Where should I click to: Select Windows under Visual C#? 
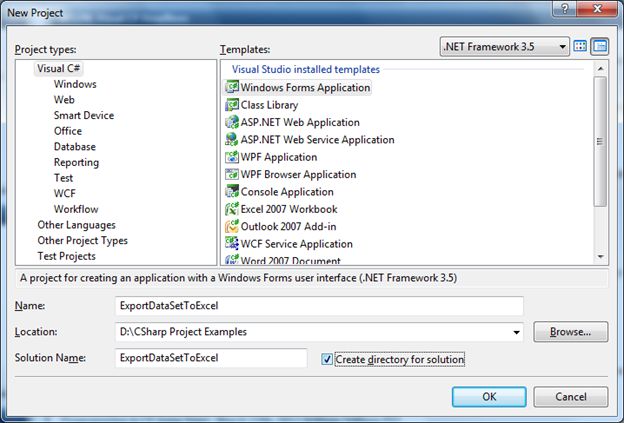pos(75,84)
